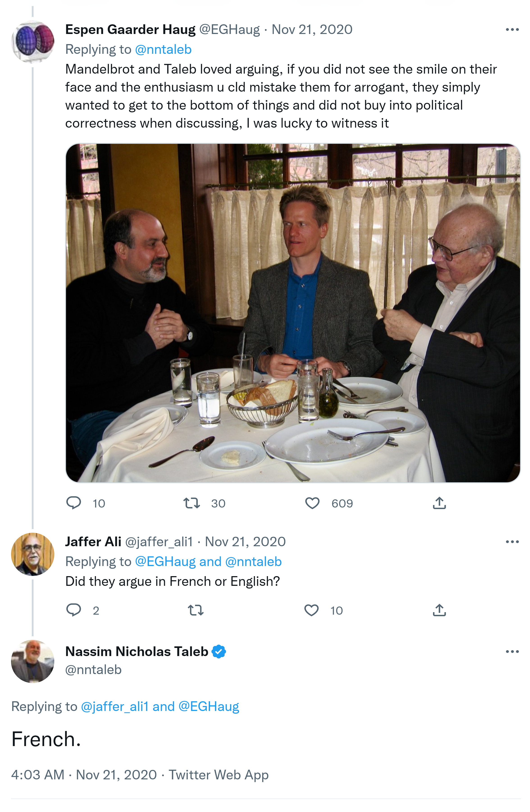Reply to Jaffer Ali's tweet
Viewport: 530px width, 812px height.
(x=73, y=610)
